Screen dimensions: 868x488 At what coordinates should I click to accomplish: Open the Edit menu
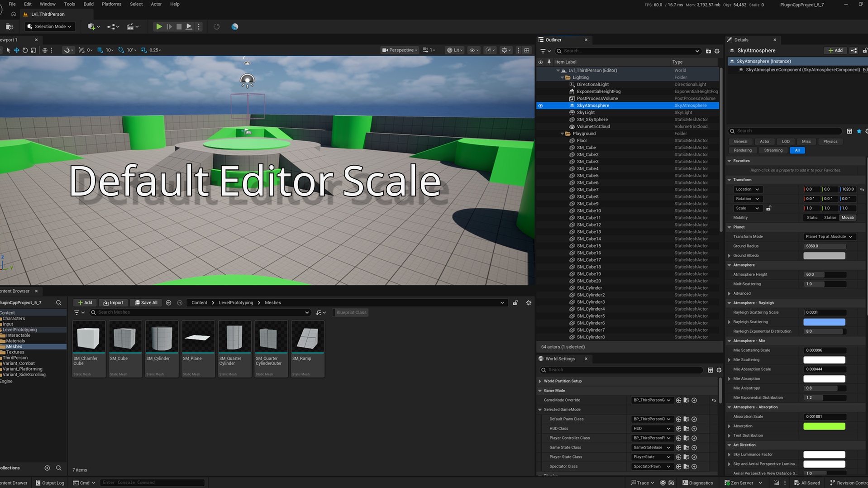[28, 4]
